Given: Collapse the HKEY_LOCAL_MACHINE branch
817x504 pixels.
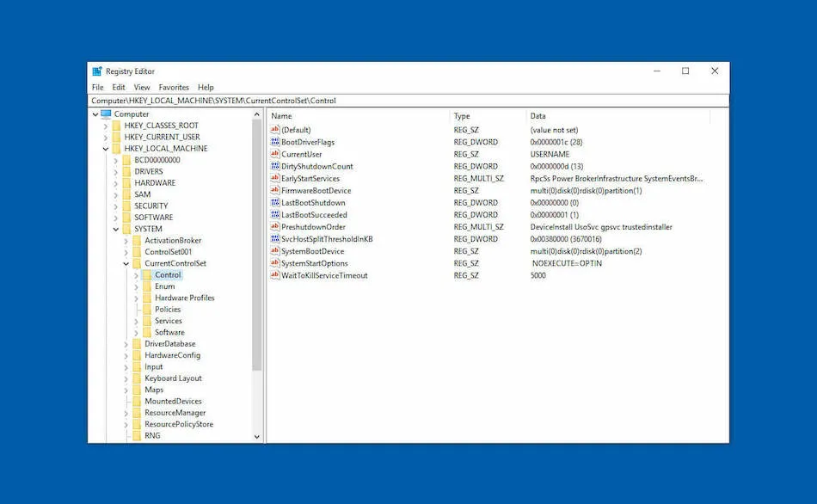Looking at the screenshot, I should pyautogui.click(x=107, y=148).
